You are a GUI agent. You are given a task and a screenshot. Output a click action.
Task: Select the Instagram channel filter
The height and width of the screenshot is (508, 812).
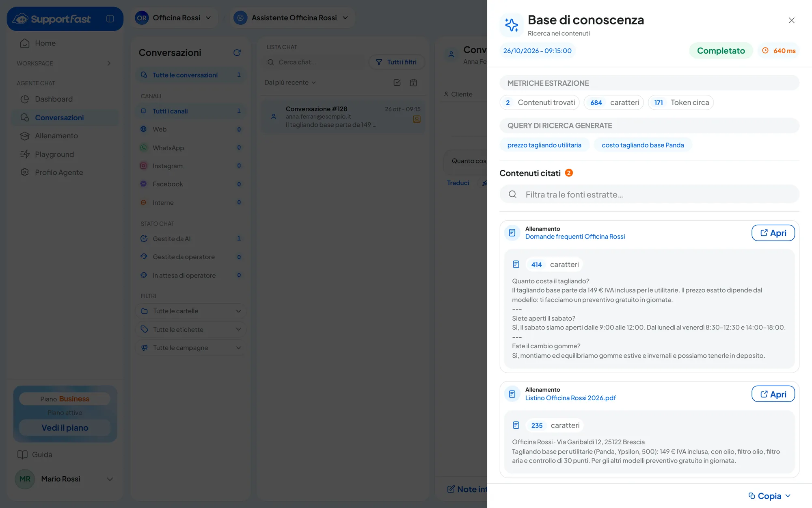pyautogui.click(x=191, y=166)
